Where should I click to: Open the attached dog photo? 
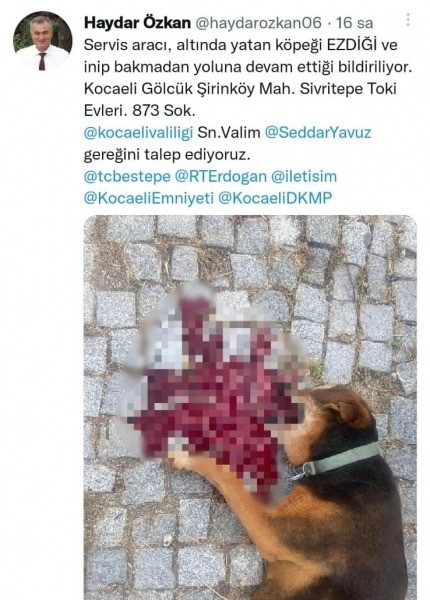coord(250,408)
